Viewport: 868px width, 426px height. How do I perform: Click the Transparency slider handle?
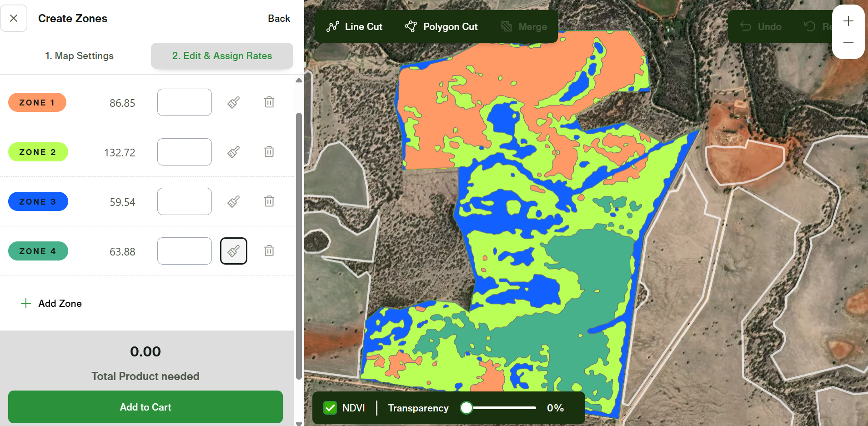click(x=466, y=408)
